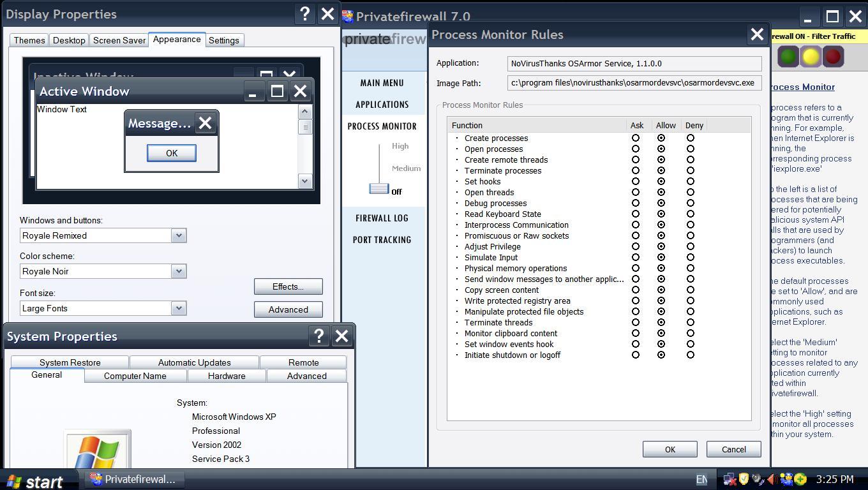
Task: Open the Remote tab in System Properties
Action: click(304, 362)
